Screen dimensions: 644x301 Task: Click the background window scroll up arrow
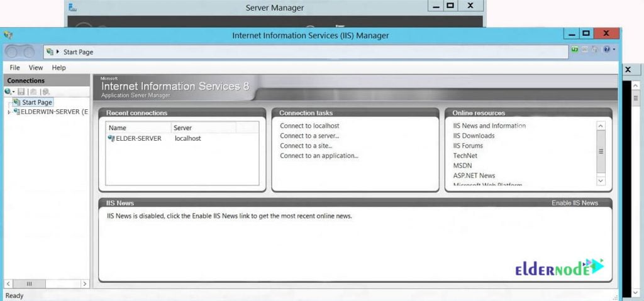[636, 86]
